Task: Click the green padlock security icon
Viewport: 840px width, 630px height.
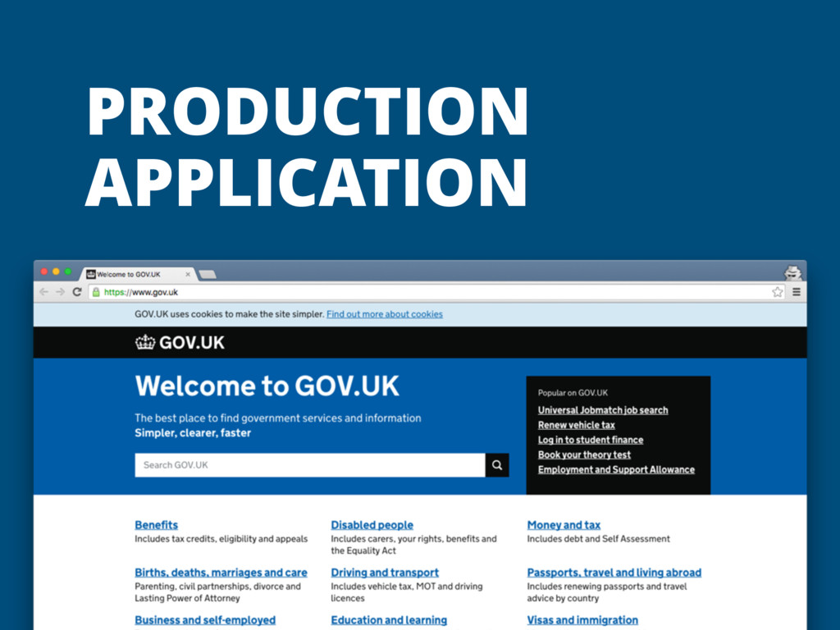Action: (x=96, y=292)
